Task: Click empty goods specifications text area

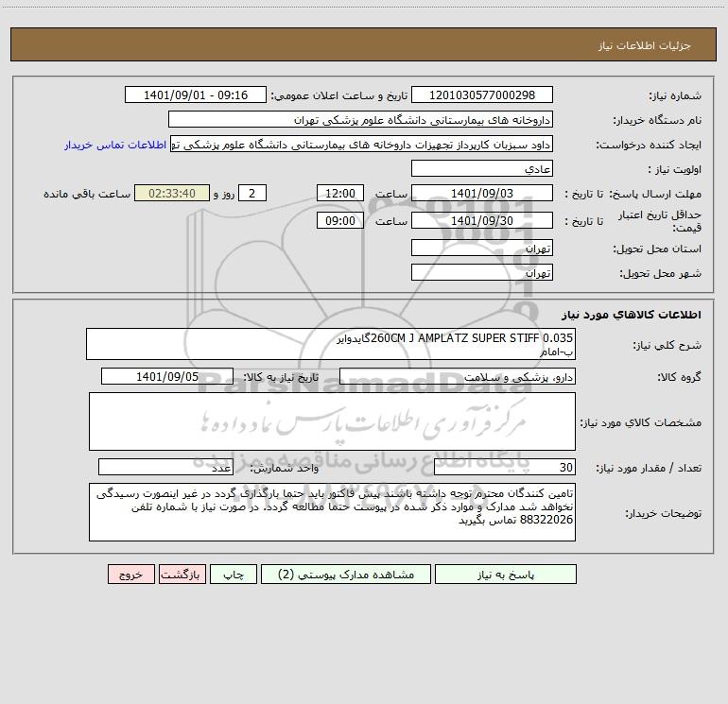Action: click(x=332, y=421)
